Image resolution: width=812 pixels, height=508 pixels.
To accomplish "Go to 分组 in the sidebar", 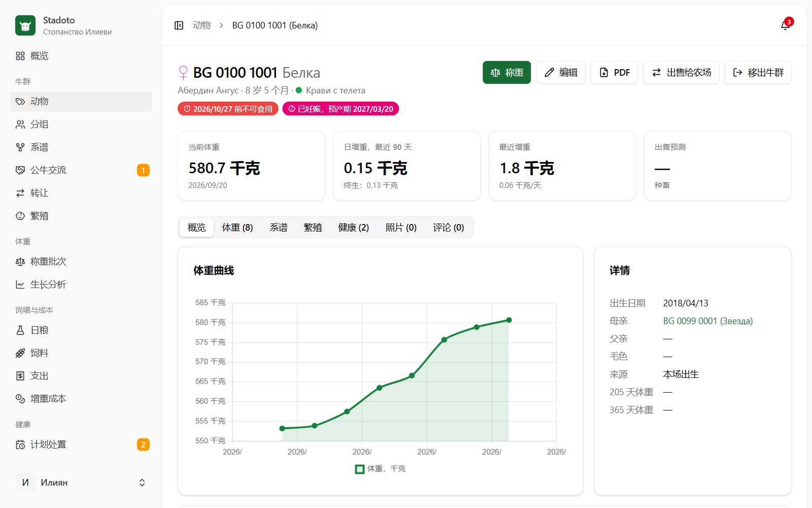I will (x=81, y=124).
